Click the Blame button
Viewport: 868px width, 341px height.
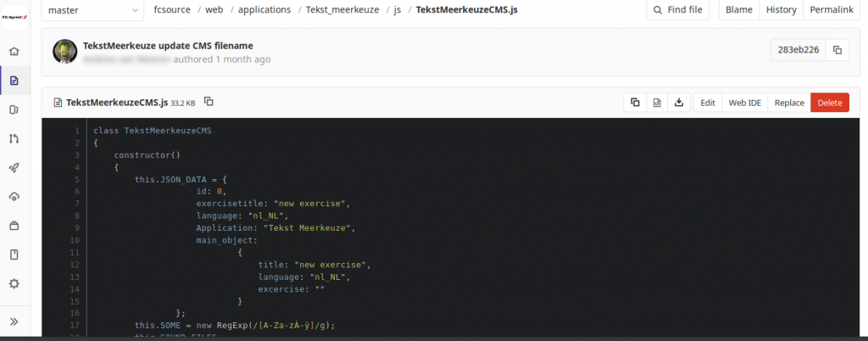738,10
